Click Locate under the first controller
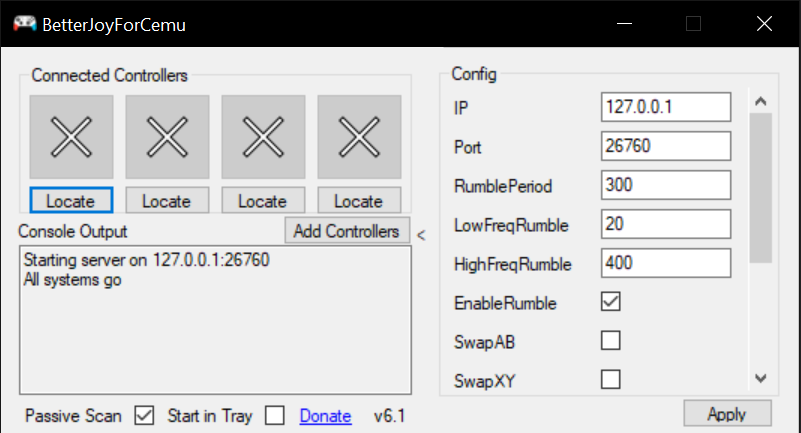The image size is (801, 433). (x=72, y=200)
